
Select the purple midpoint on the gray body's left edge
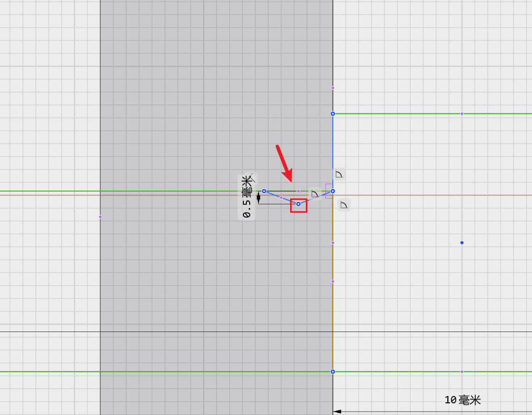pos(100,217)
